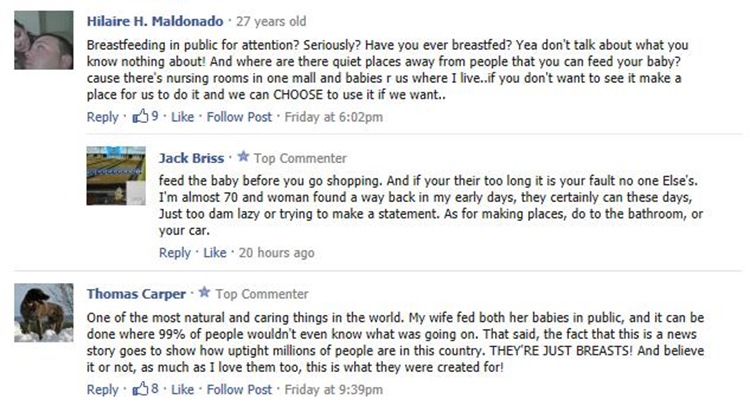This screenshot has width=750, height=406.
Task: Open Thomas Carper's profile name link
Action: (136, 294)
